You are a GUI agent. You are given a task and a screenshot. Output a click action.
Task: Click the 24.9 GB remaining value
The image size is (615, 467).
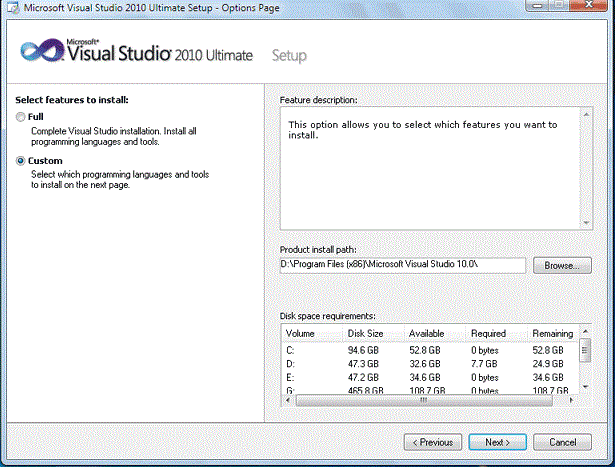(548, 364)
